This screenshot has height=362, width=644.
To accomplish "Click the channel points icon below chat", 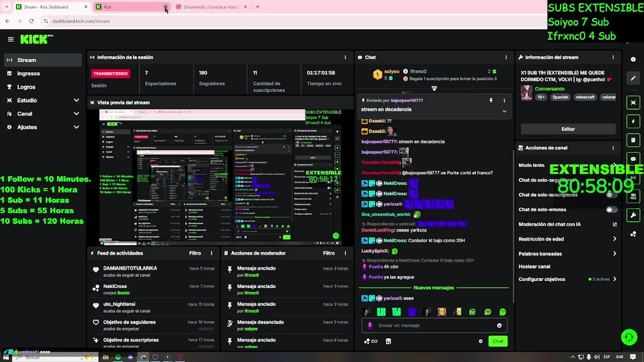I will click(371, 341).
